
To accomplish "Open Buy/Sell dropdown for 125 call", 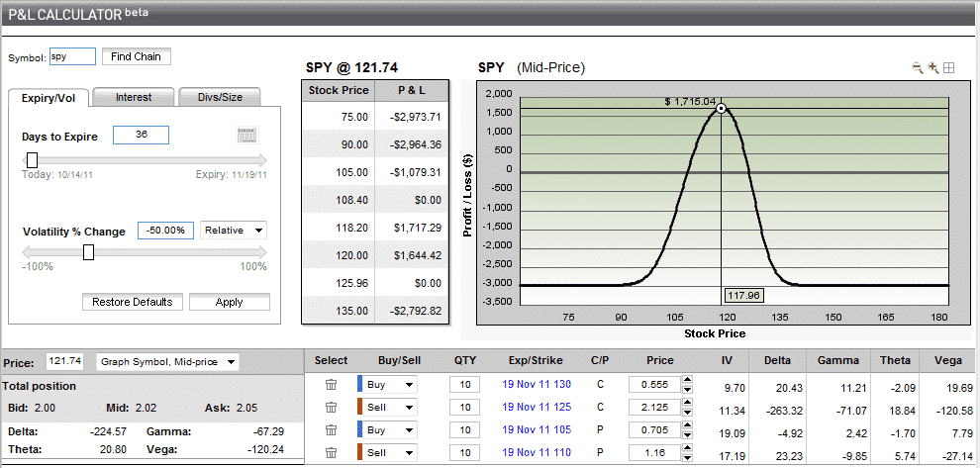I will point(390,408).
